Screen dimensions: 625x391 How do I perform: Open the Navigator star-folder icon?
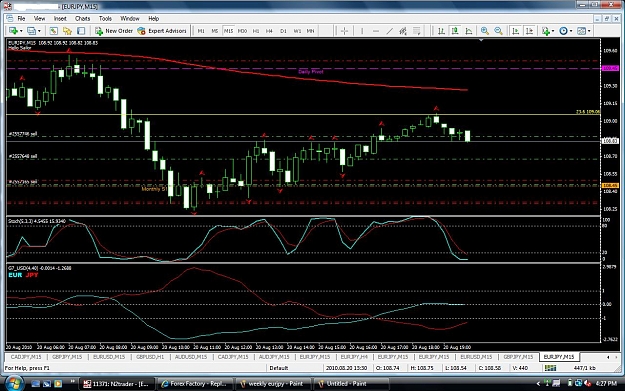click(x=67, y=31)
